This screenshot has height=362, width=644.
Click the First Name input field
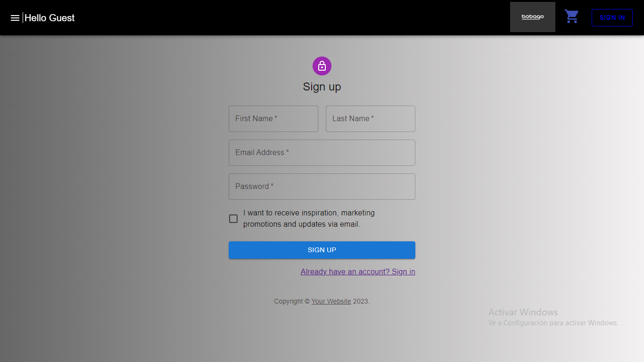point(273,119)
